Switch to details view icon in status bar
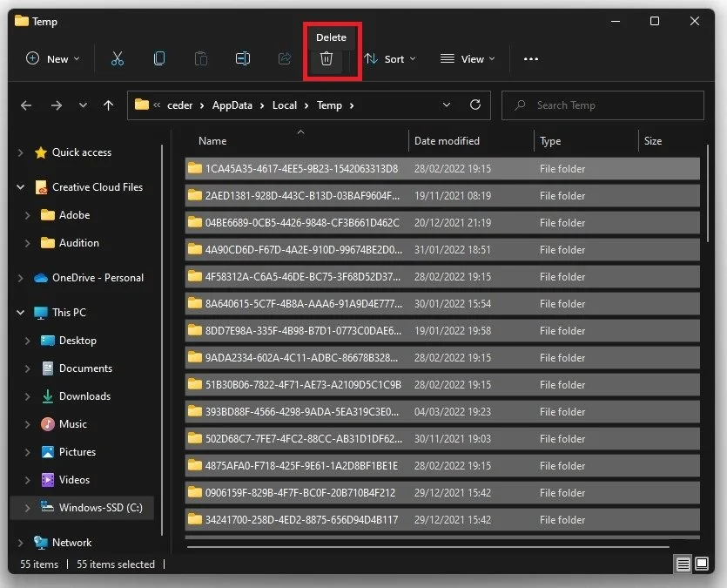This screenshot has height=588, width=727. point(683,564)
